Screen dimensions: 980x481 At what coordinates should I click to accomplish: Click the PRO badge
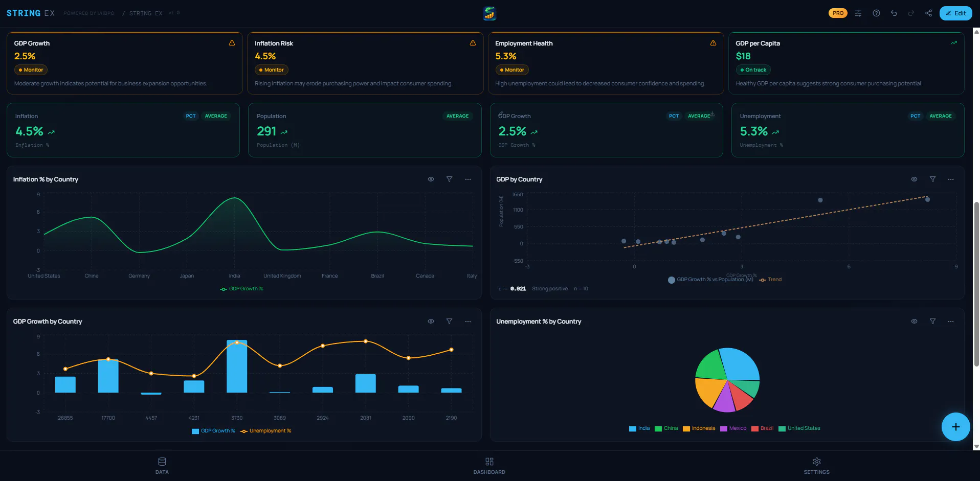pyautogui.click(x=838, y=13)
